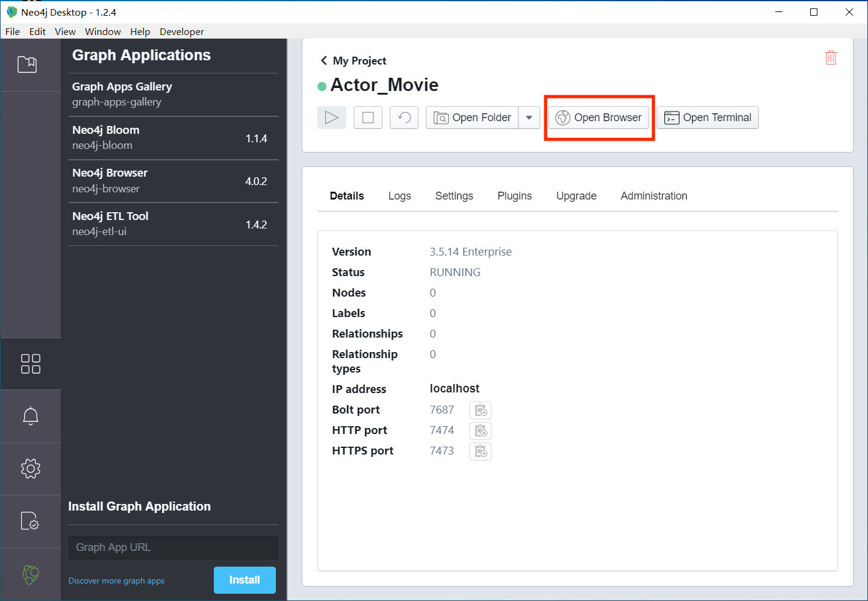Click the localhost IP address value

[455, 389]
